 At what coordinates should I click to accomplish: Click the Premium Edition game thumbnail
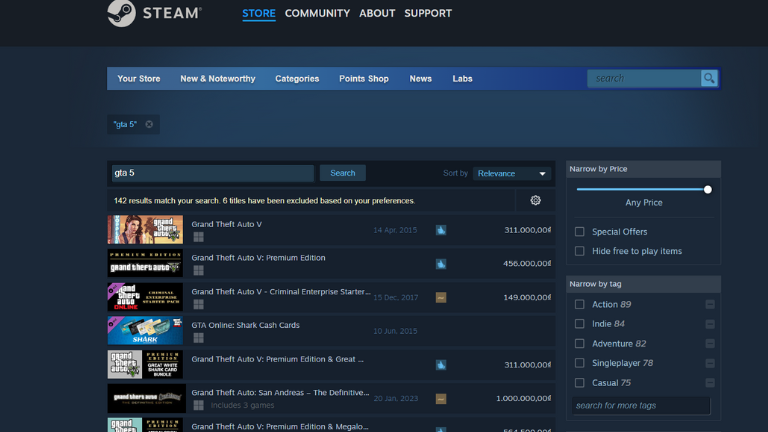[145, 263]
